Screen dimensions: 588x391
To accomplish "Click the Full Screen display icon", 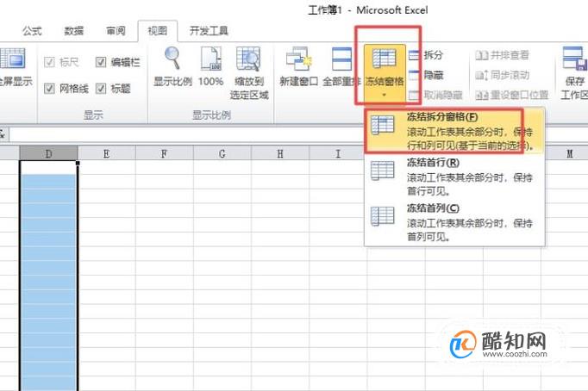I will [x=13, y=58].
